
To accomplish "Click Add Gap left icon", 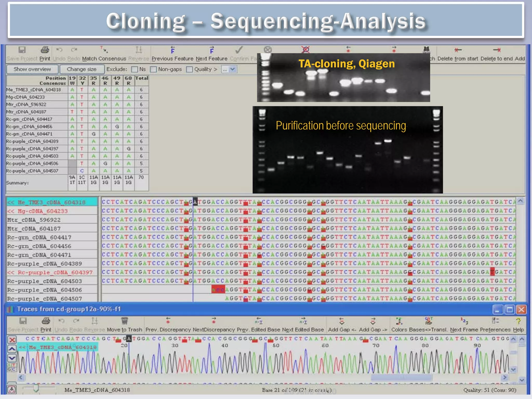I will (x=342, y=321).
